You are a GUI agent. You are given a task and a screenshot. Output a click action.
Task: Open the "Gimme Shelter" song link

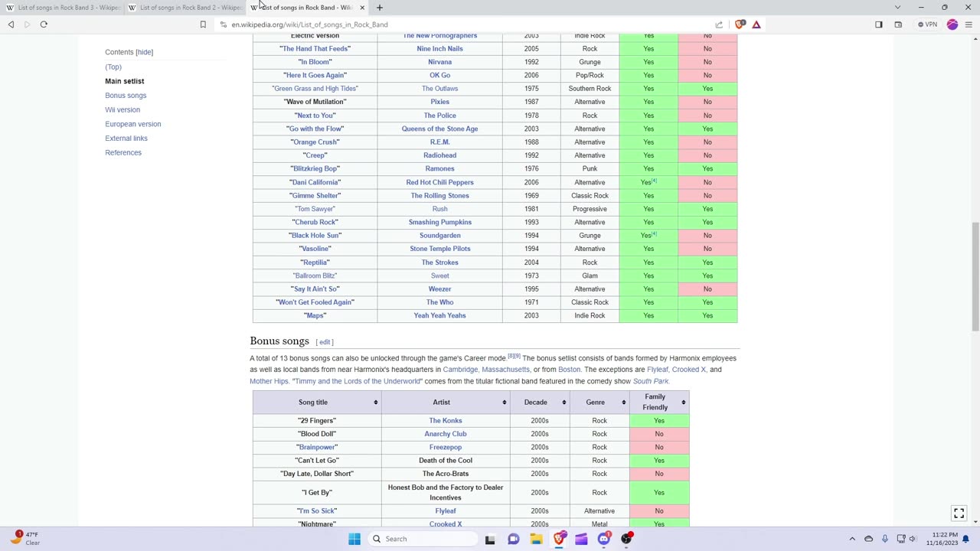tap(315, 196)
